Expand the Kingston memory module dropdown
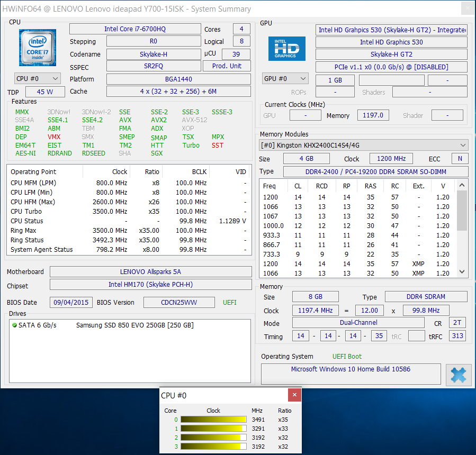The height and width of the screenshot is (455, 476). click(x=364, y=145)
